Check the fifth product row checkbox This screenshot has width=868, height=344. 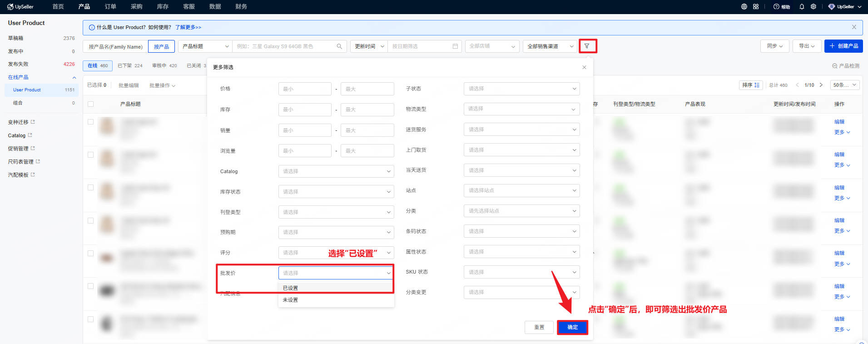(x=91, y=253)
